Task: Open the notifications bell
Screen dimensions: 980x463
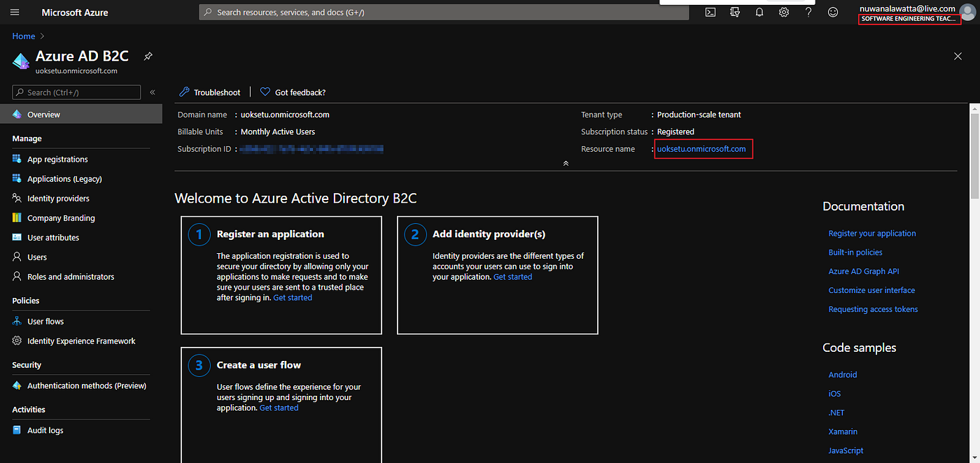Action: tap(759, 12)
